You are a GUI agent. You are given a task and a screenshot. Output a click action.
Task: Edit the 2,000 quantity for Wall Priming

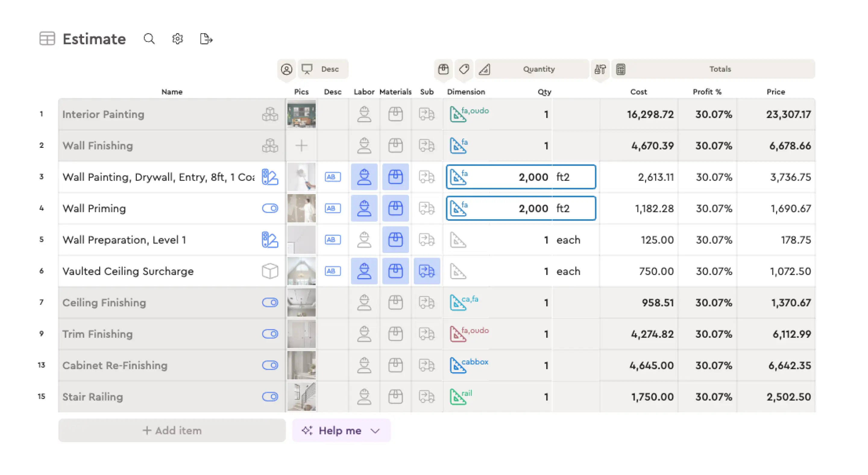tap(533, 208)
